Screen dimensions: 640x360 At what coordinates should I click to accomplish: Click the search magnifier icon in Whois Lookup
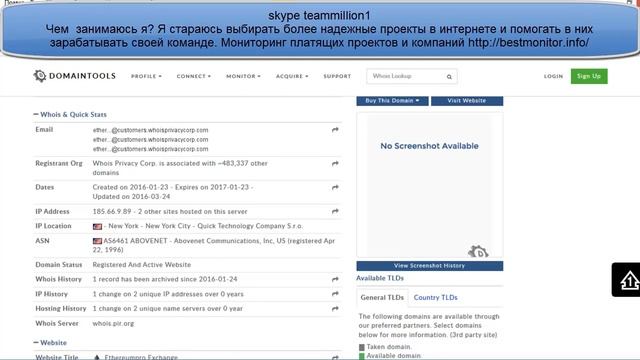pyautogui.click(x=449, y=77)
